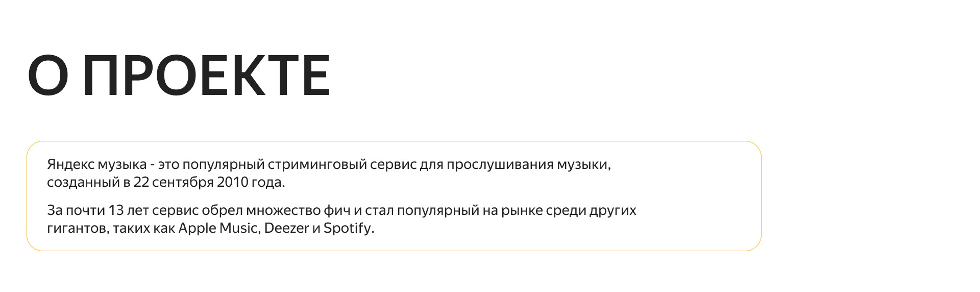Click the letter "О" starting the heading

coord(48,76)
